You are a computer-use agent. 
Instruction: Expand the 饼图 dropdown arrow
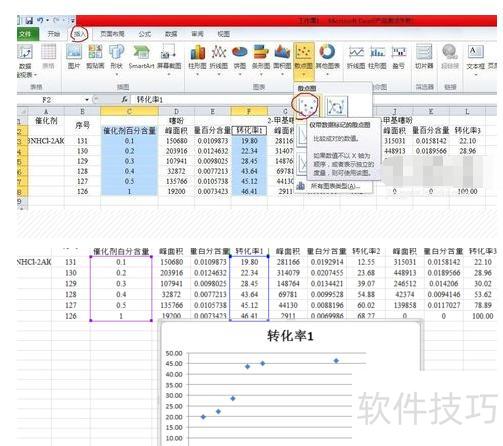[240, 74]
